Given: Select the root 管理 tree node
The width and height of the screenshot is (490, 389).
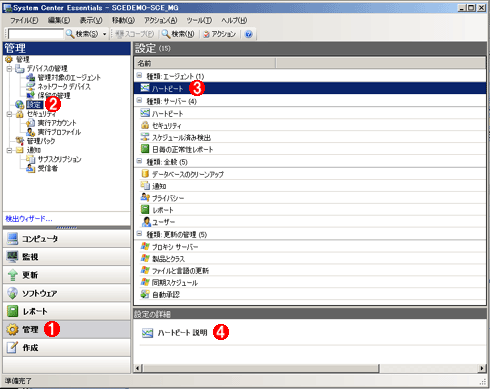Looking at the screenshot, I should pyautogui.click(x=23, y=59).
